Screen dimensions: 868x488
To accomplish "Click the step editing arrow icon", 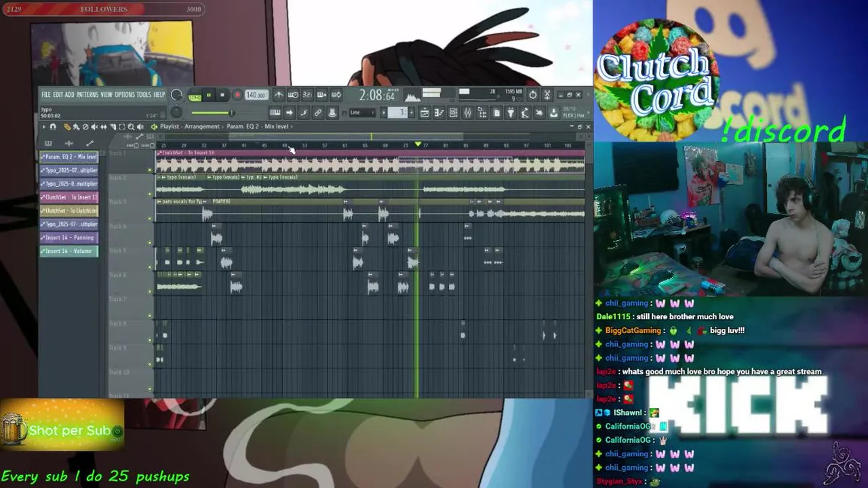I will (290, 113).
